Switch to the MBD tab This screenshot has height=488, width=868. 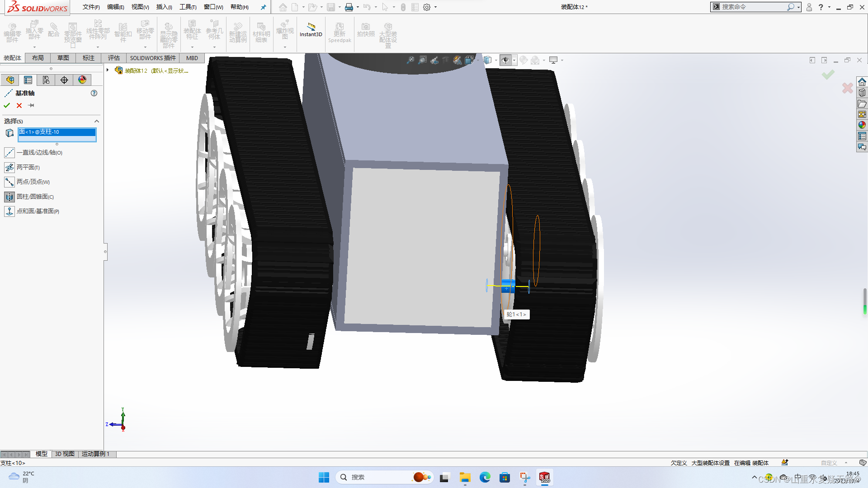point(192,58)
